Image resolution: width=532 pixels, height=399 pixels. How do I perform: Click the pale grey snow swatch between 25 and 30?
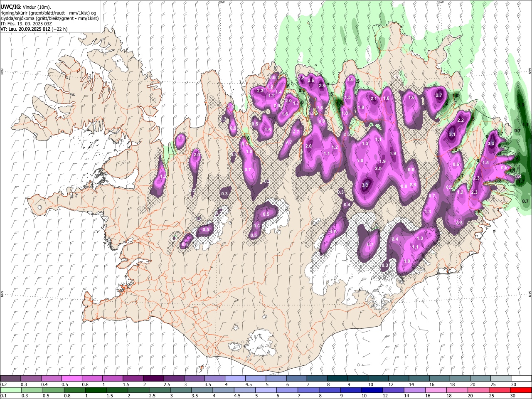[501, 379]
